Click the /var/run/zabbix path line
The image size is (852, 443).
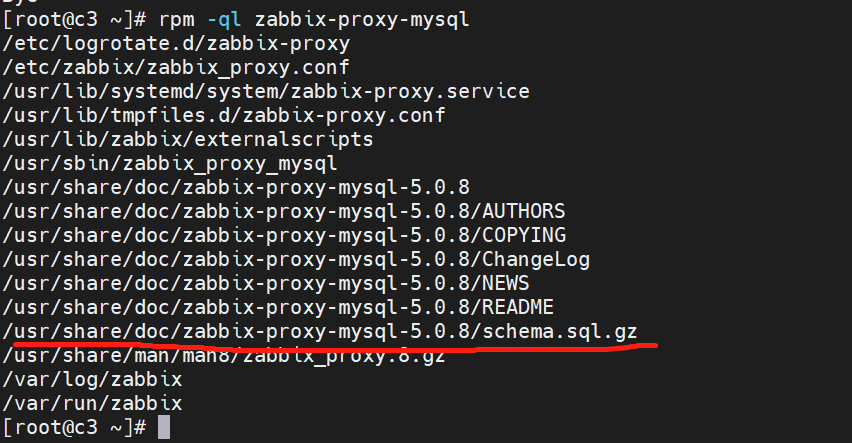[x=92, y=404]
